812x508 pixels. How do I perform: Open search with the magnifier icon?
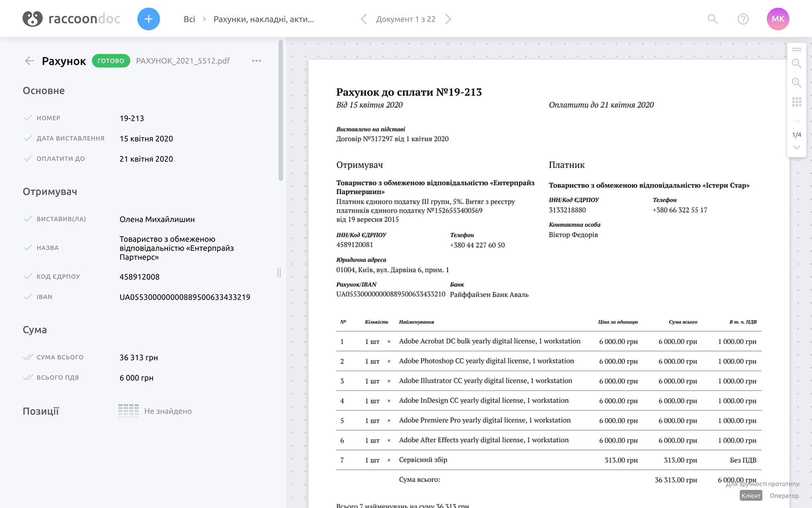pos(712,19)
